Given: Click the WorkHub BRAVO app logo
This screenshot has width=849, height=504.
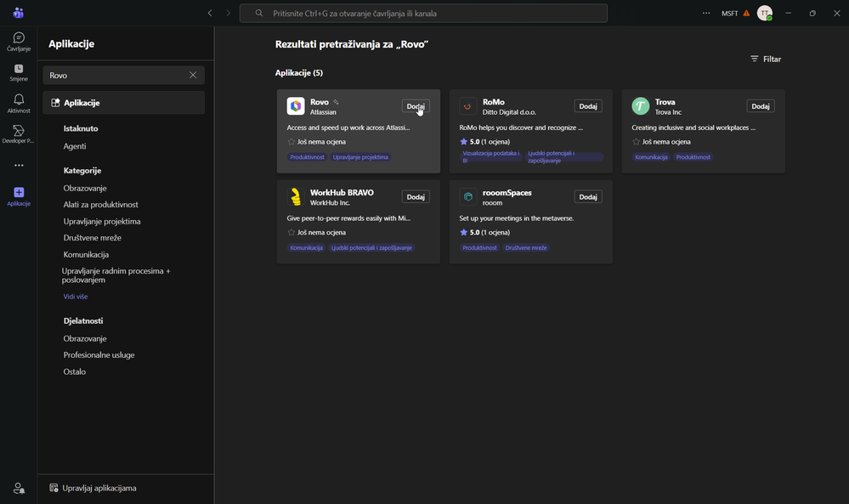Looking at the screenshot, I should point(296,197).
